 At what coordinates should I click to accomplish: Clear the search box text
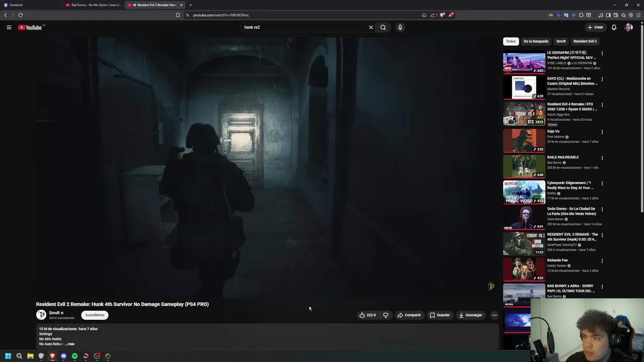pos(371,27)
